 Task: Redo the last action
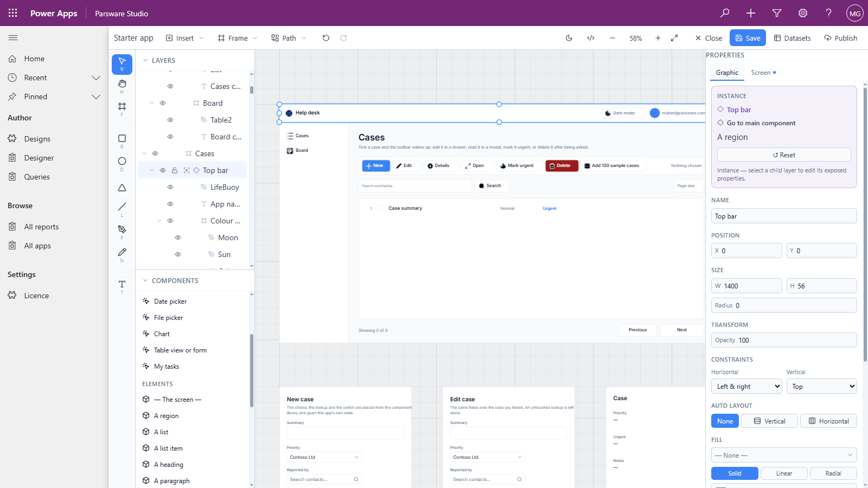343,38
